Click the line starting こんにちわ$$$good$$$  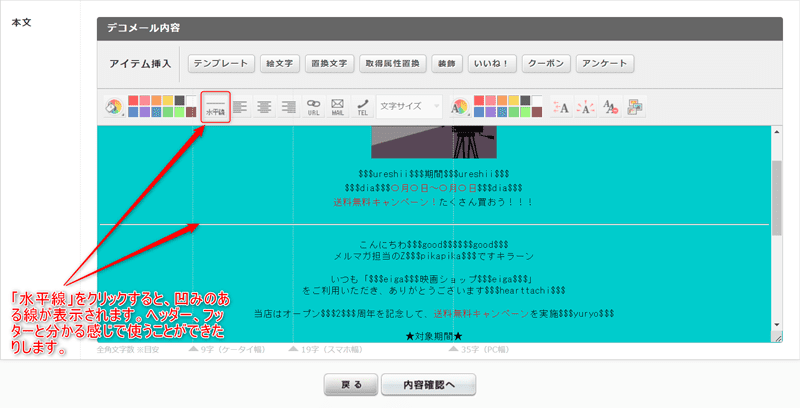pyautogui.click(x=434, y=245)
